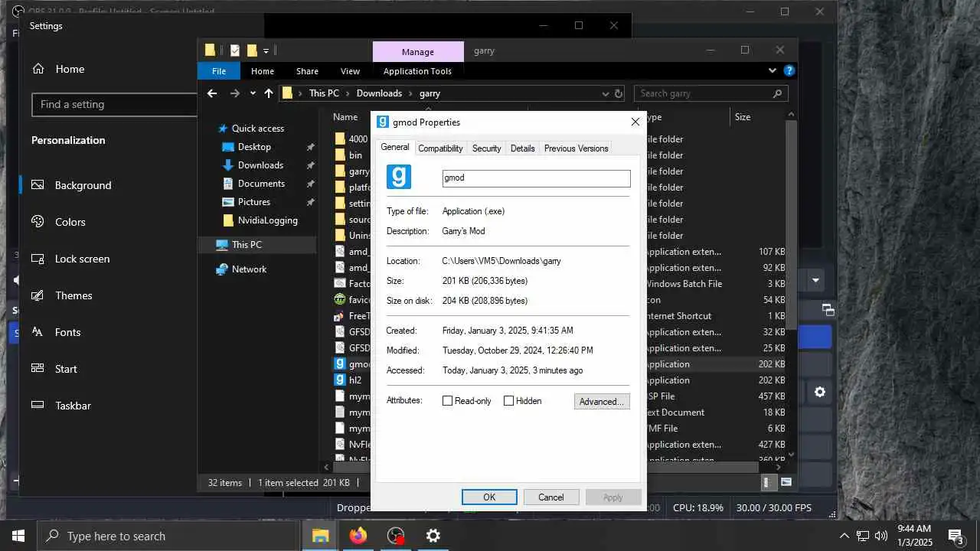Open Documents in Quick access

pyautogui.click(x=261, y=184)
